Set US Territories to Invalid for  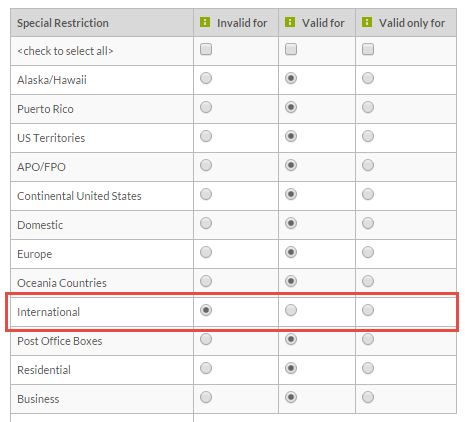coord(206,136)
